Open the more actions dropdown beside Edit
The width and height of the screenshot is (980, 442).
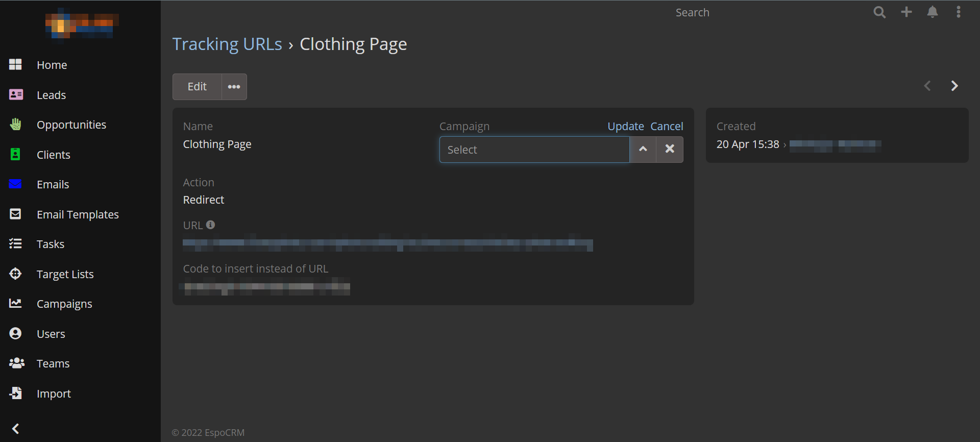point(234,87)
